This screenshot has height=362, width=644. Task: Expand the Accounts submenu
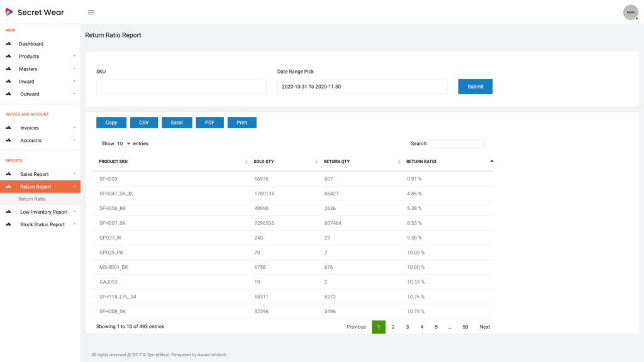(x=74, y=140)
